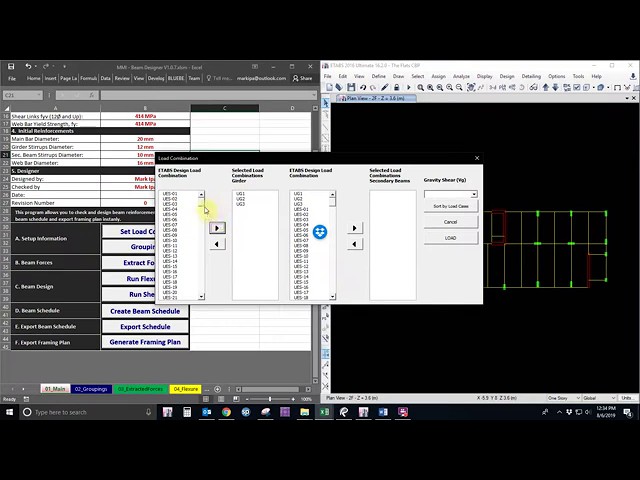The width and height of the screenshot is (640, 480).
Task: Close the Load Combination dialog
Action: (x=477, y=158)
